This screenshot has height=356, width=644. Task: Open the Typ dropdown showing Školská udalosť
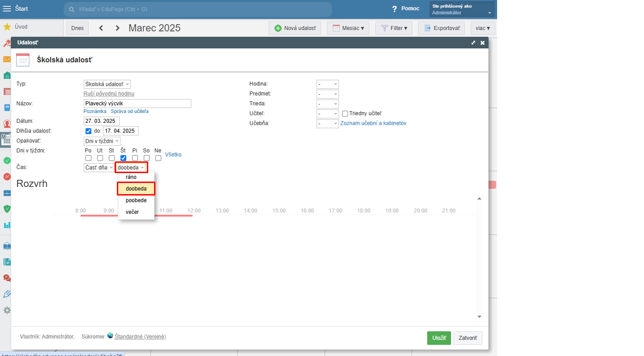107,84
